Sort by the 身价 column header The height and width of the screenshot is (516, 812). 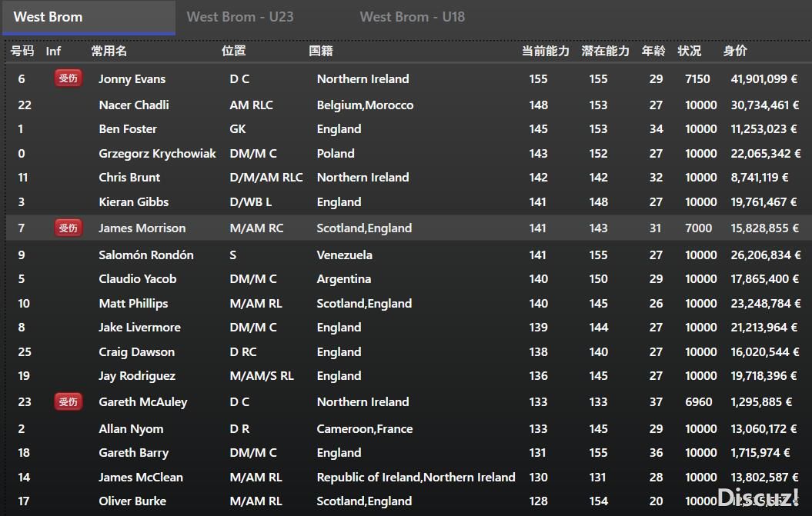point(735,51)
